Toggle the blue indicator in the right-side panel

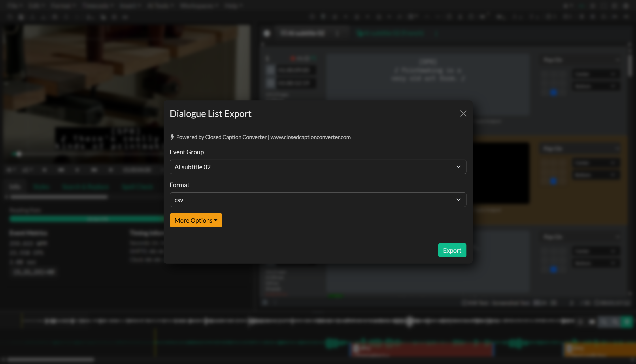pyautogui.click(x=554, y=92)
